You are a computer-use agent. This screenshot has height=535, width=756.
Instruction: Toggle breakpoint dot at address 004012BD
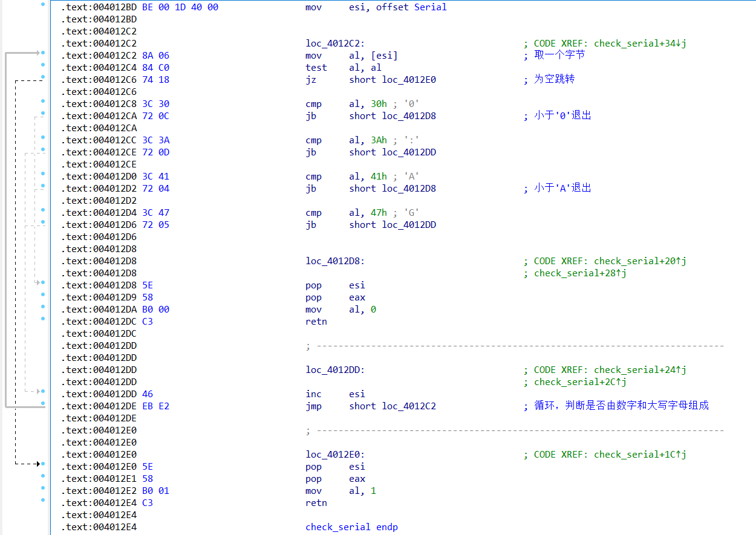click(x=43, y=4)
